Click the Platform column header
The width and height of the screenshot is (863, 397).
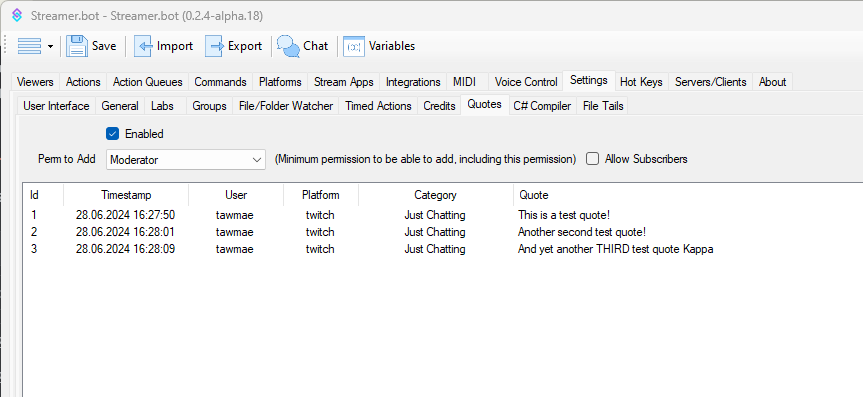coord(321,195)
